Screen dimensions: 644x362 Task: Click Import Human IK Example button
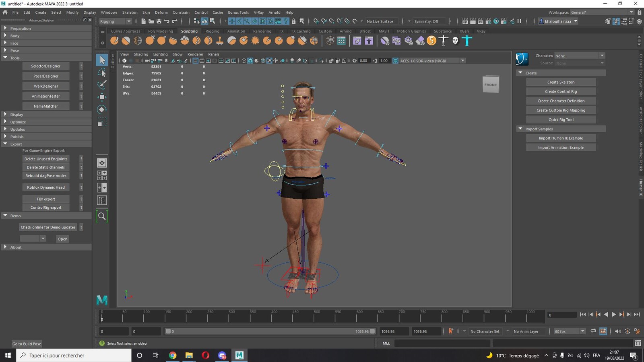tap(561, 138)
